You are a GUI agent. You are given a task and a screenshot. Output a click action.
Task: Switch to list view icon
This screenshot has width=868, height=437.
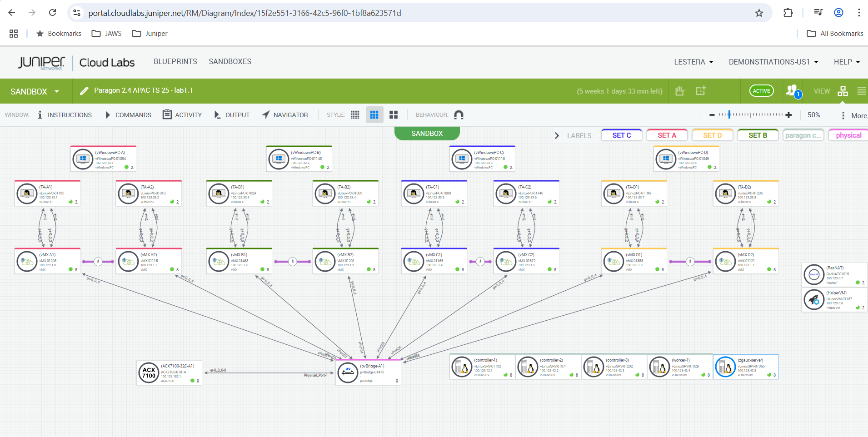[x=861, y=91]
